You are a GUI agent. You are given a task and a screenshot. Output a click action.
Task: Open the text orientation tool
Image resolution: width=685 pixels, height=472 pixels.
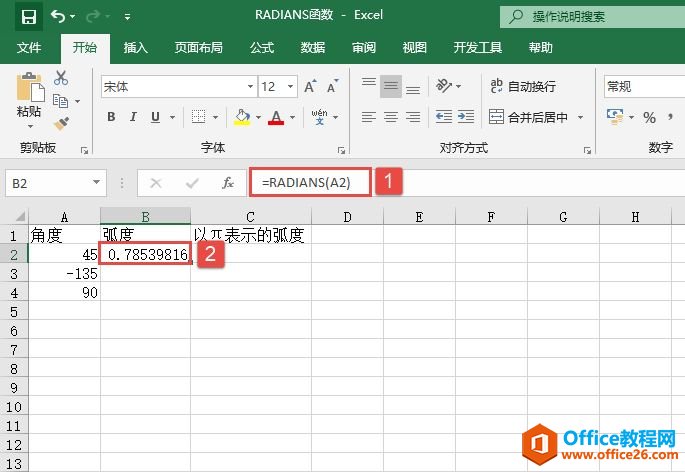444,86
